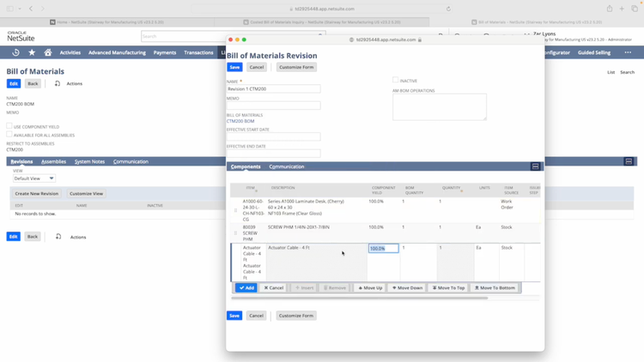Switch to System Notes subtab
644x362 pixels.
coord(89,162)
